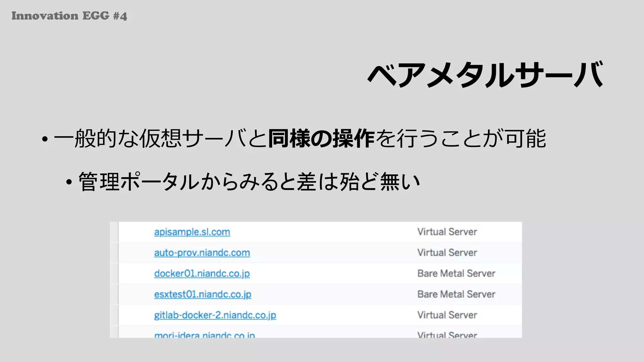644x362 pixels.
Task: Click 'Bare Metal Server' in the esxtest01.niandc.co.jp row
Action: pyautogui.click(x=456, y=294)
